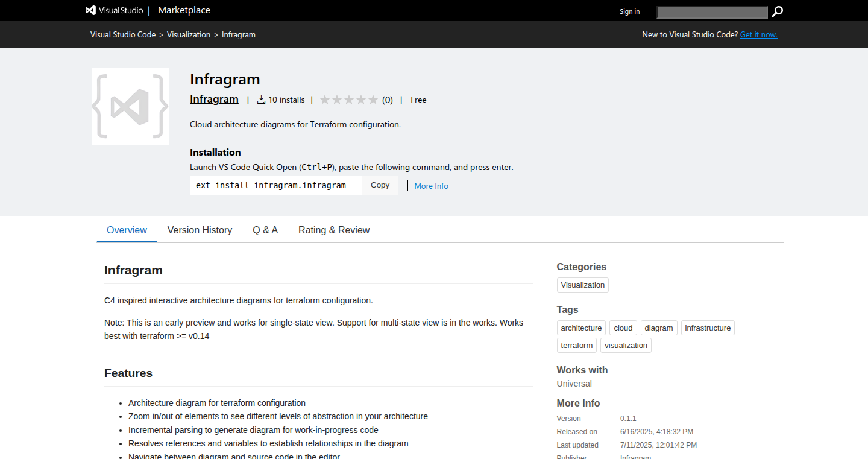Open the More Info link
This screenshot has width=868, height=459.
click(431, 186)
